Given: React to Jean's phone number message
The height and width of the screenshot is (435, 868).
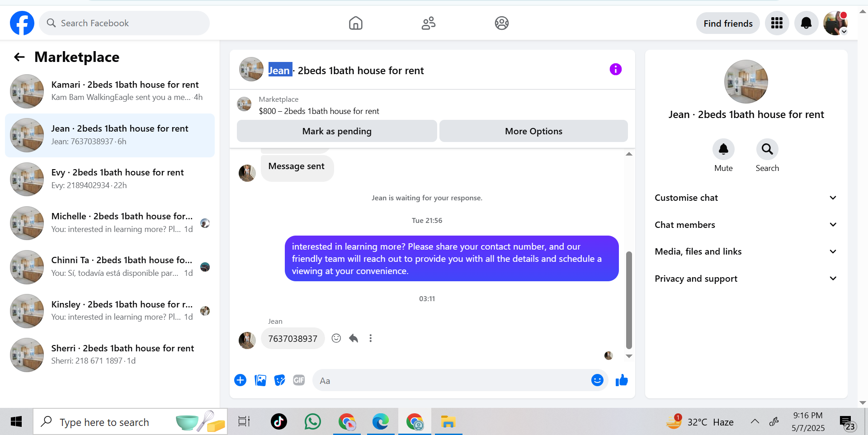Looking at the screenshot, I should pos(336,338).
